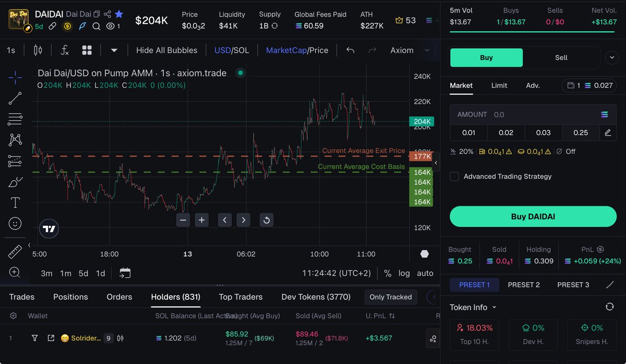Switch currency to SOL
The height and width of the screenshot is (364, 626).
click(x=241, y=50)
